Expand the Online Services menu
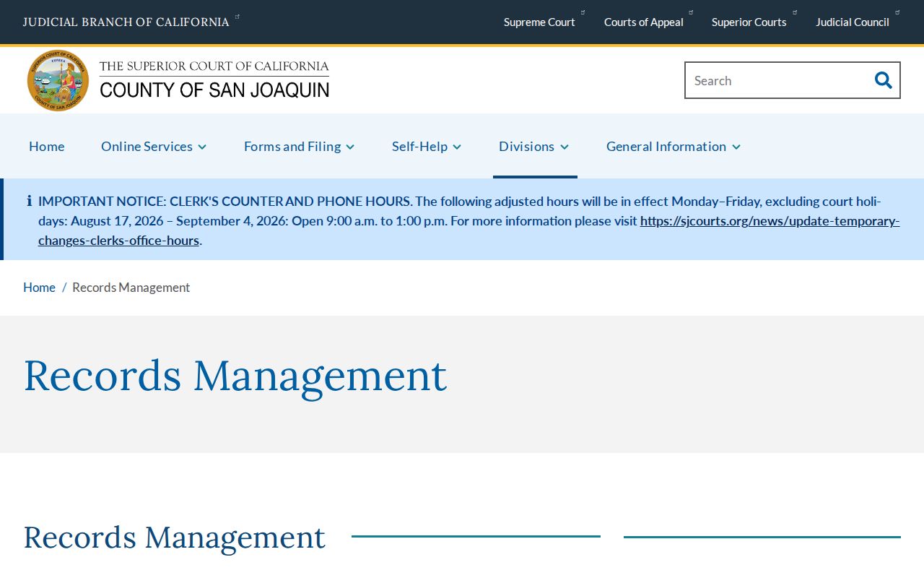 click(154, 146)
